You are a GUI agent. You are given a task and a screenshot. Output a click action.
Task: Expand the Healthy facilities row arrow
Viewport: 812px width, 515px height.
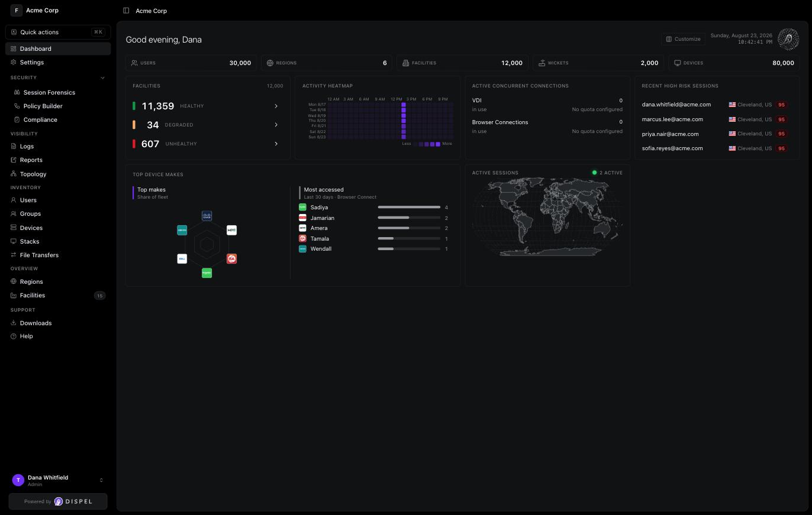(x=276, y=106)
